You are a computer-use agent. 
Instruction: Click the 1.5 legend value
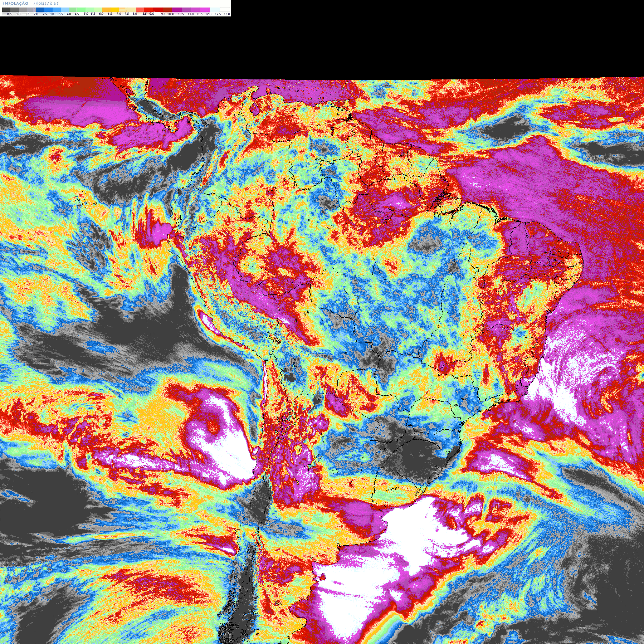coord(27,14)
